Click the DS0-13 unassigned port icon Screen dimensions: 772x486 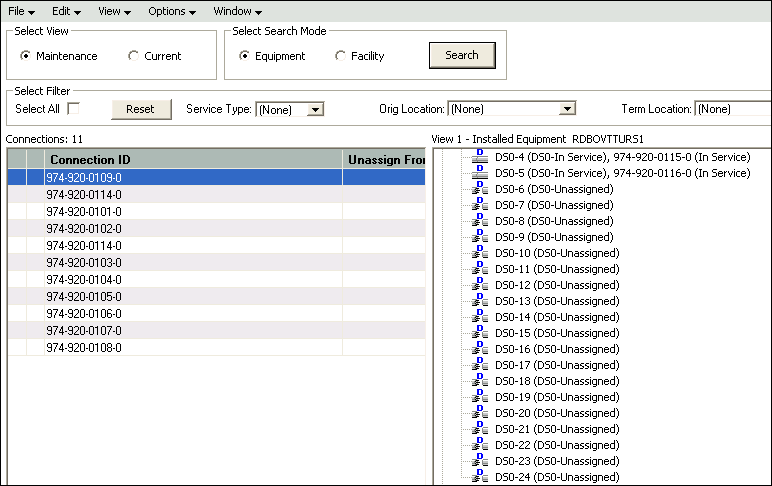point(480,301)
